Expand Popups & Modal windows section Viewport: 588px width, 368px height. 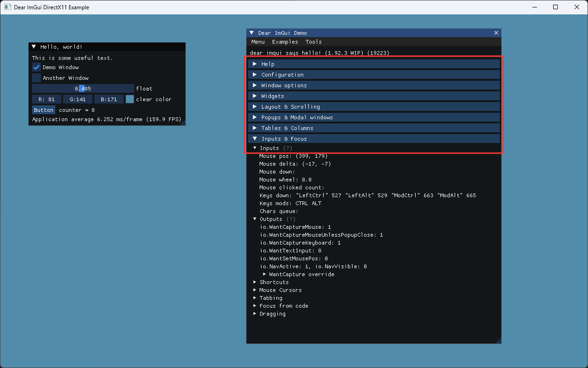point(374,117)
